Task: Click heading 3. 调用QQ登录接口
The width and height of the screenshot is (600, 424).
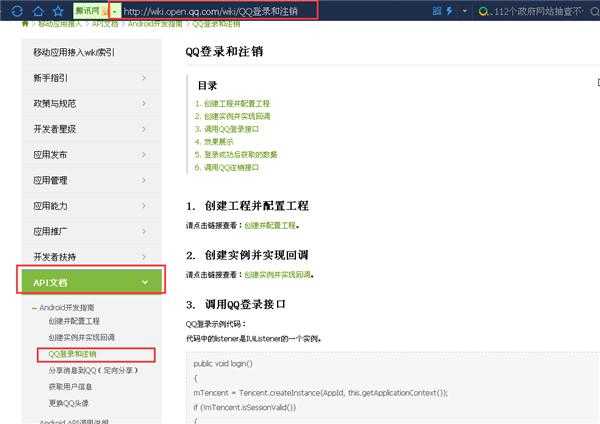Action: click(x=236, y=304)
